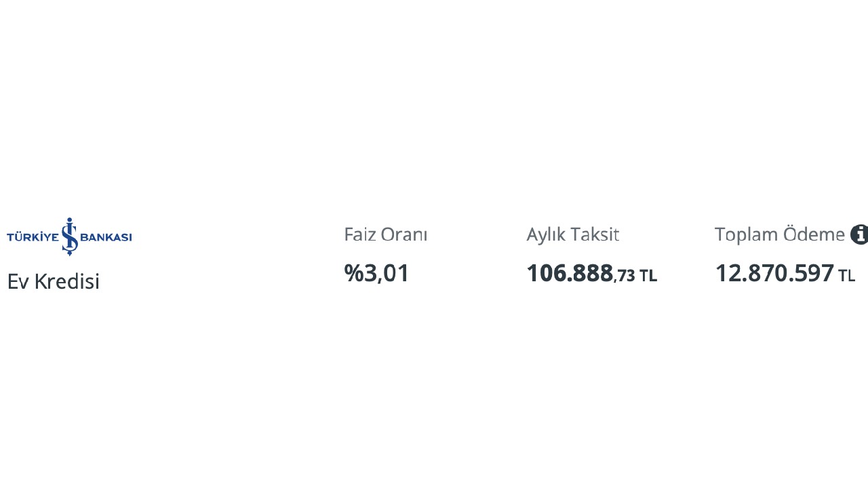868x488 pixels.
Task: Click the word Ödeme in the header
Action: point(813,235)
